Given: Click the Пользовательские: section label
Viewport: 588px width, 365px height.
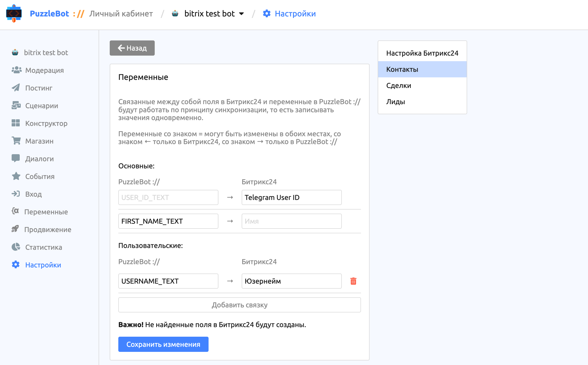Looking at the screenshot, I should [x=150, y=246].
